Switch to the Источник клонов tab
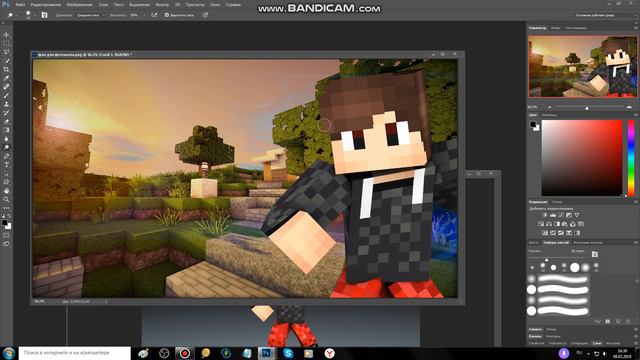Viewport: 640px width, 360px height. (x=588, y=242)
